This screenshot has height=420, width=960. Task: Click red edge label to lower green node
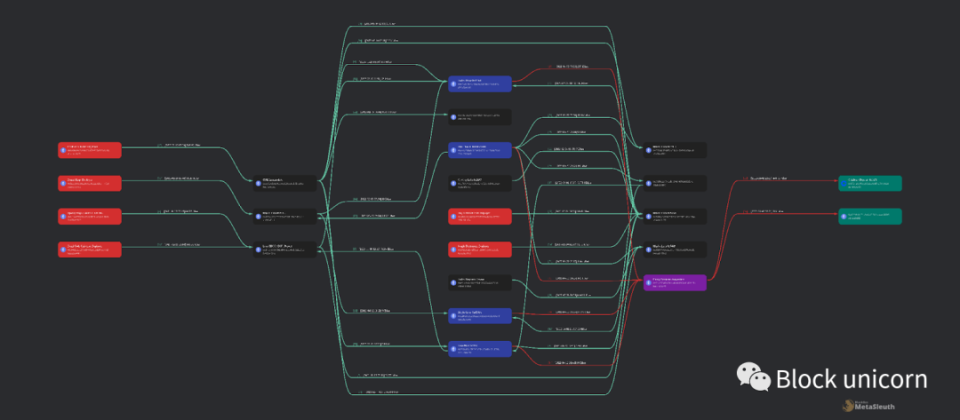pyautogui.click(x=764, y=211)
